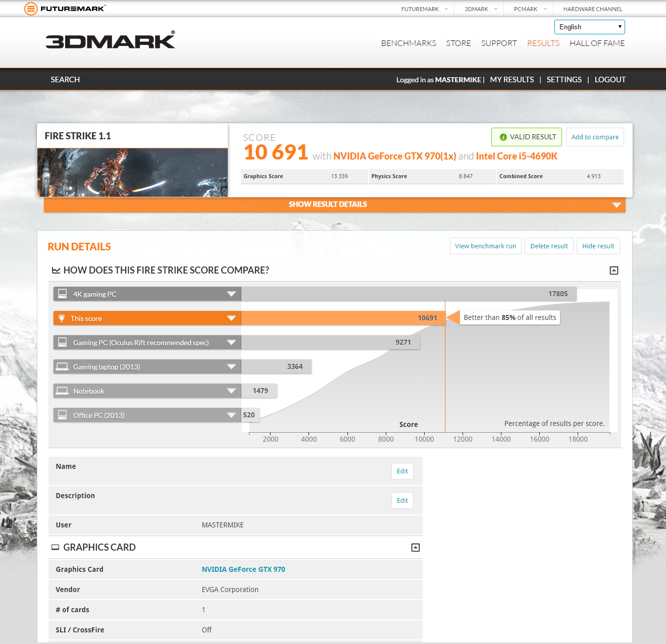Open the Store page

pyautogui.click(x=458, y=43)
